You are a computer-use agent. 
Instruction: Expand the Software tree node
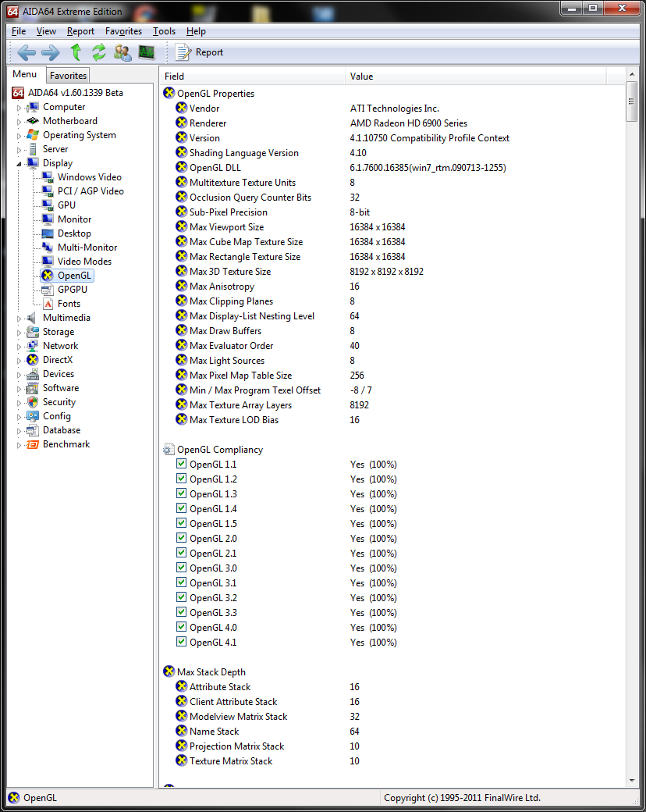pyautogui.click(x=20, y=388)
